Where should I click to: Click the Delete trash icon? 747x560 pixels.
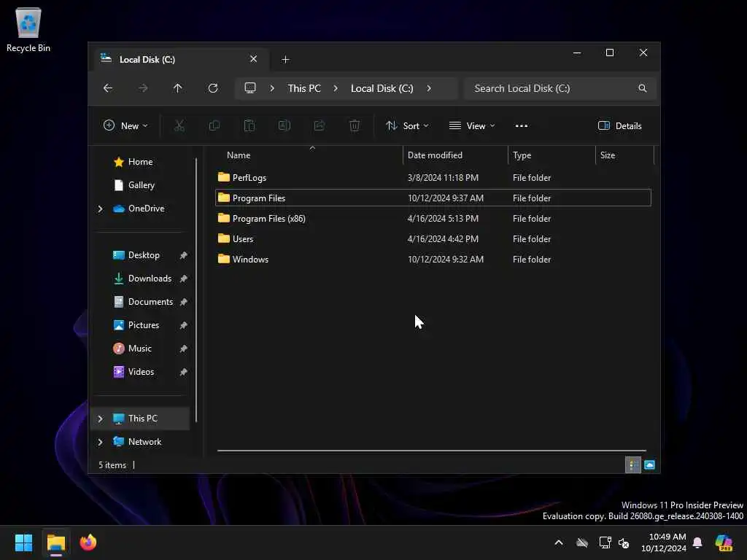click(355, 125)
